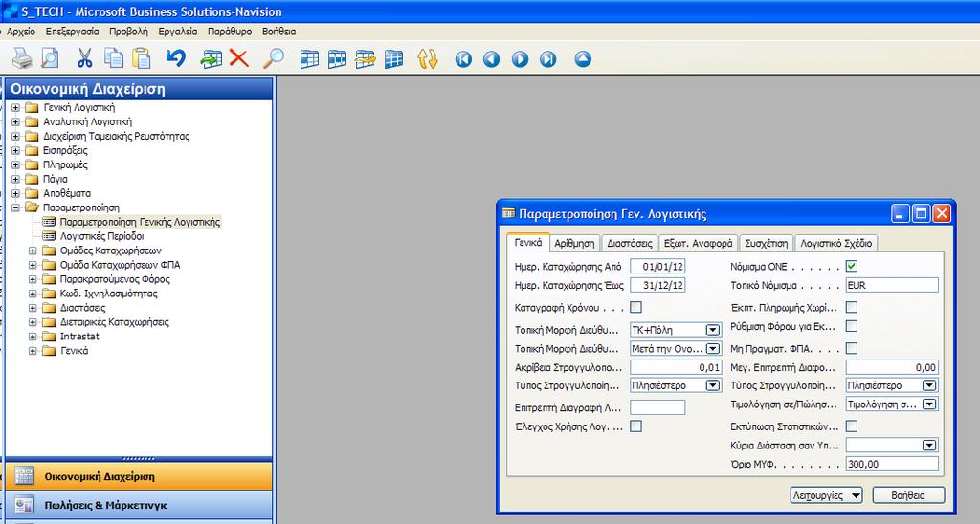Click the Sort arrows icon
The image size is (980, 524).
pos(428,58)
